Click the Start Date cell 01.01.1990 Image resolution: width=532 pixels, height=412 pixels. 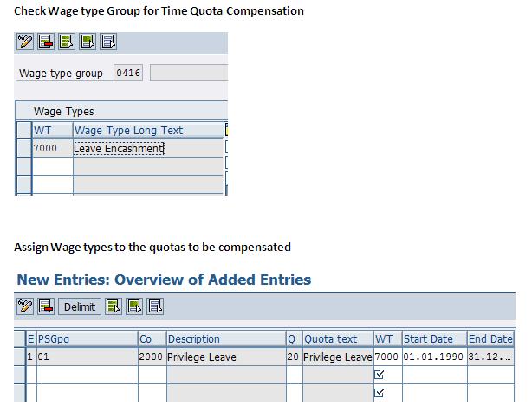pyautogui.click(x=433, y=357)
